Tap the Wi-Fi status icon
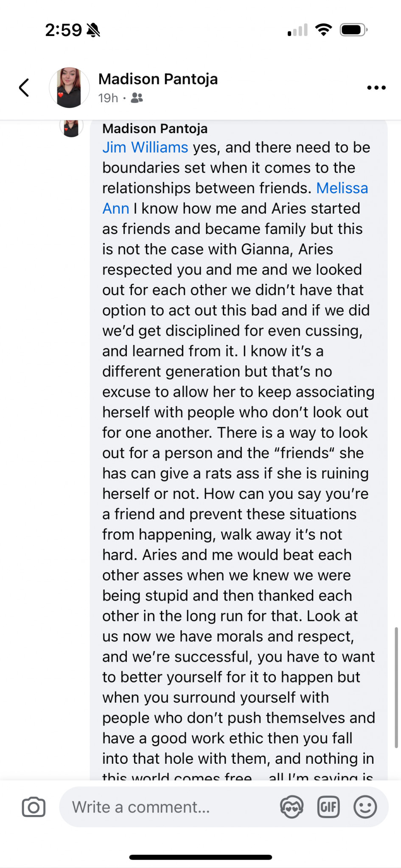Screen dimensions: 401x868 click(323, 30)
